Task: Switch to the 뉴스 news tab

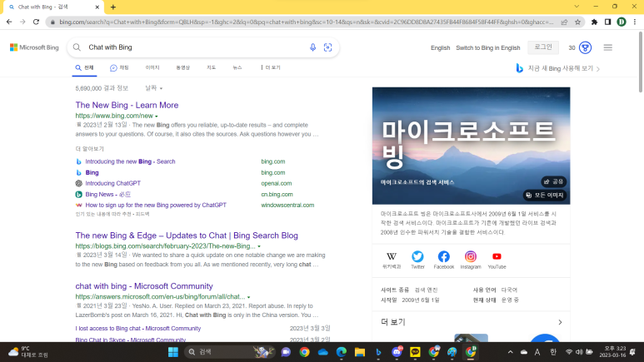Action: click(x=237, y=67)
